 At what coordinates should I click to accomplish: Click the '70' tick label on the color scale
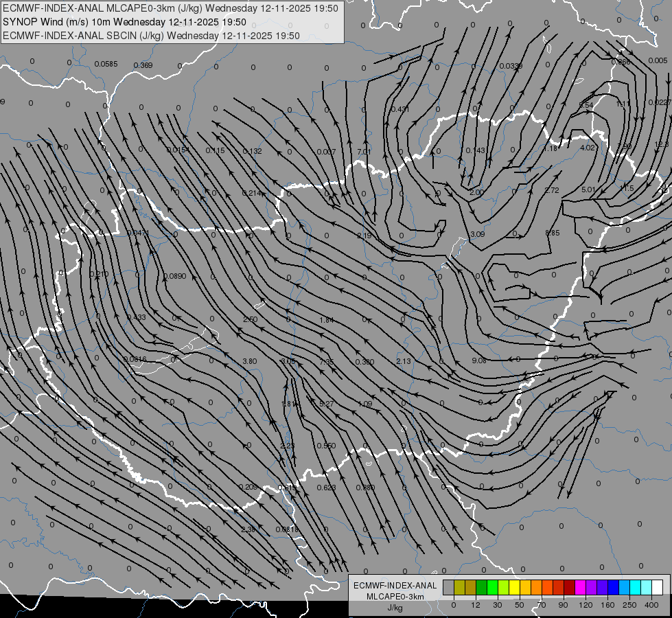pos(542,605)
